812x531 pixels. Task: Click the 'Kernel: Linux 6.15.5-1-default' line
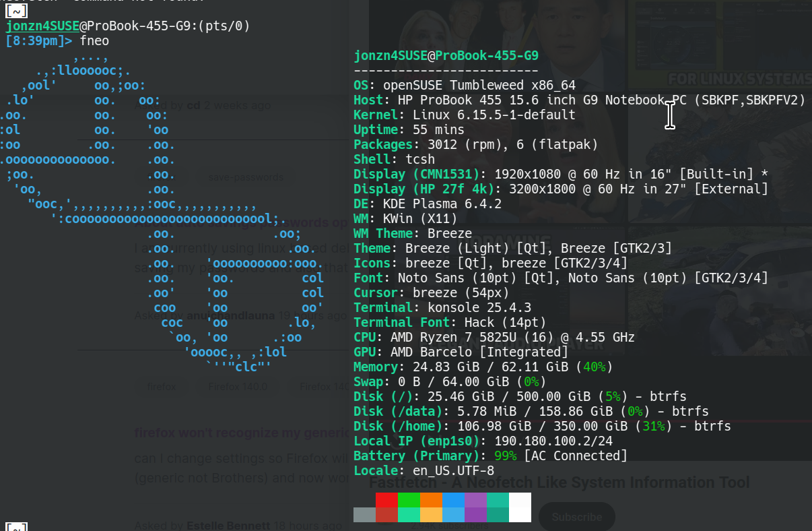coord(465,115)
